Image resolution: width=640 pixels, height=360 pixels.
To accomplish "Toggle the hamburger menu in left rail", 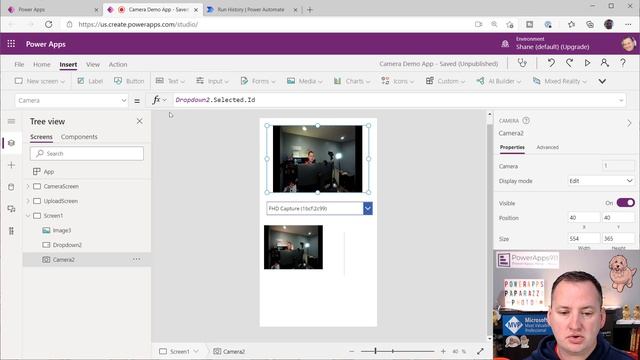I will coord(11,121).
